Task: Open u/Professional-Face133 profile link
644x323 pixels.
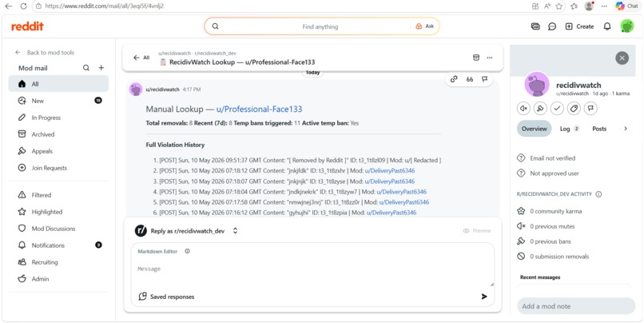Action: pyautogui.click(x=259, y=110)
